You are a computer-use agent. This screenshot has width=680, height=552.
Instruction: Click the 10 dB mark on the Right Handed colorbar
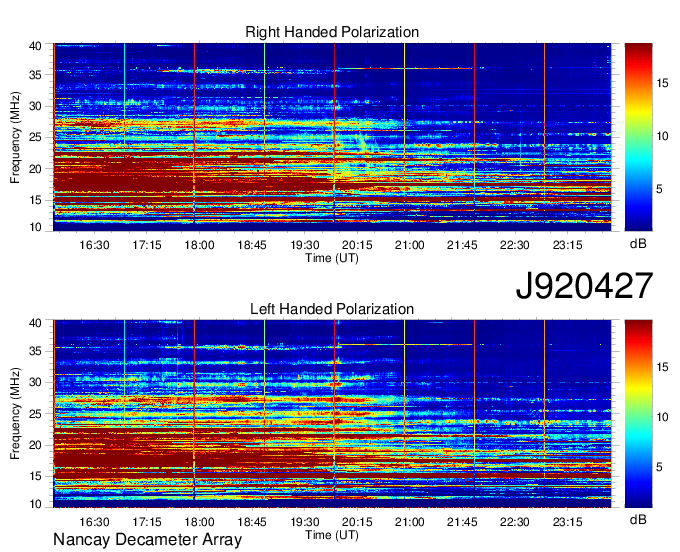662,136
